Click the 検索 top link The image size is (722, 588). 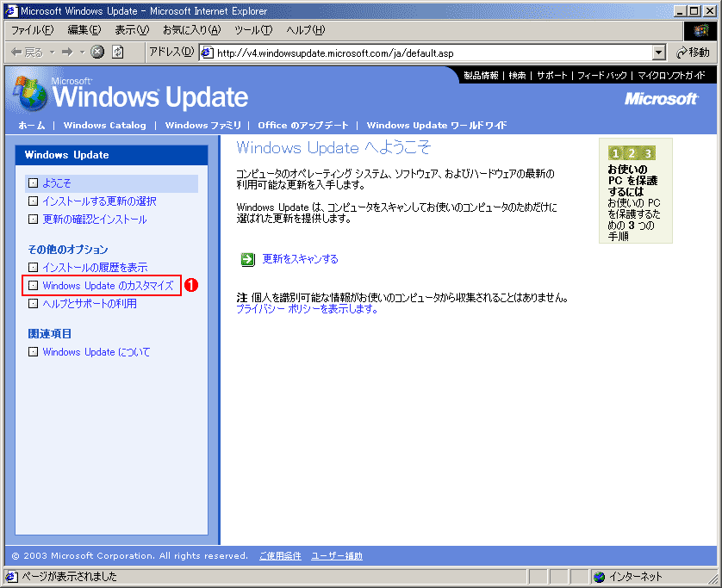[517, 76]
